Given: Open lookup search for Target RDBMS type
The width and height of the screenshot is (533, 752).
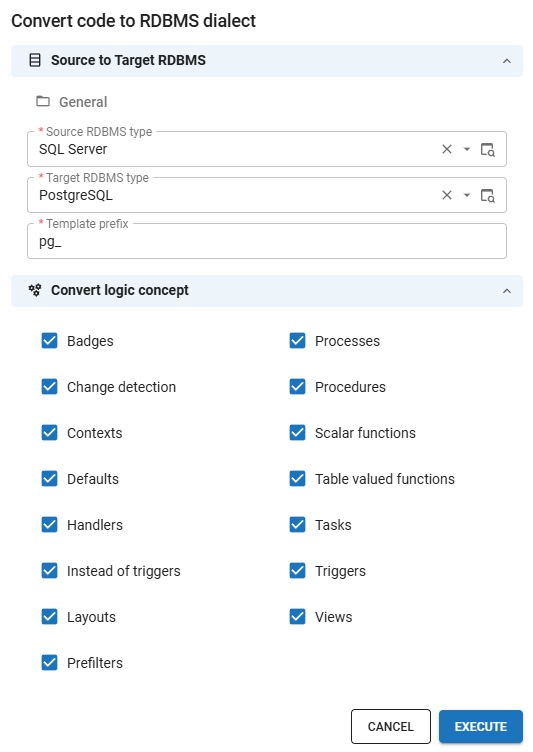Looking at the screenshot, I should tap(487, 196).
